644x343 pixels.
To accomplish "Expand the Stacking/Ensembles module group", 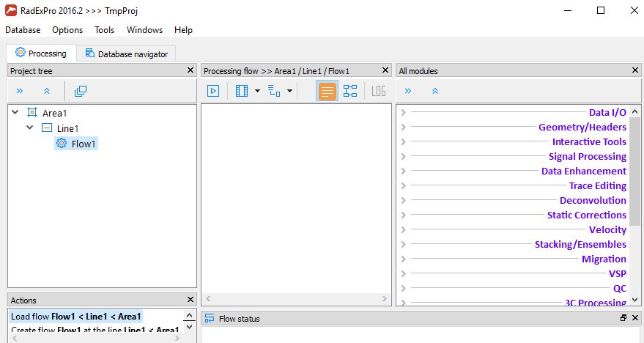I will pyautogui.click(x=403, y=244).
